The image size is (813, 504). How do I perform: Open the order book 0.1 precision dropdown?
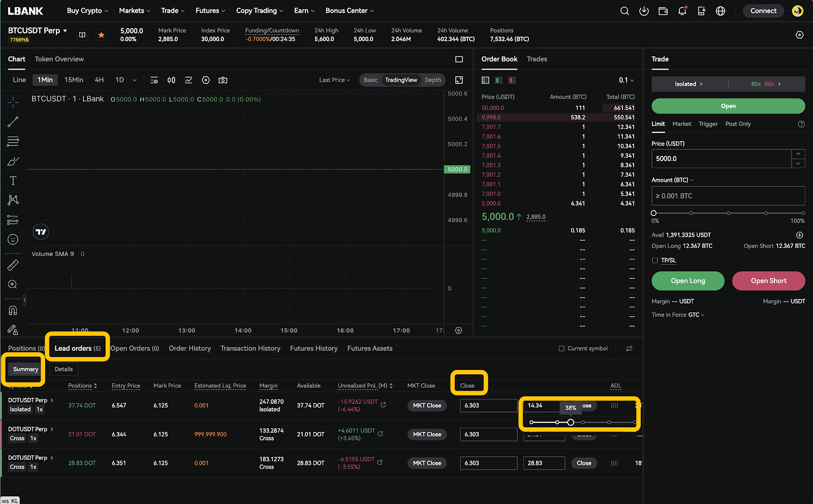[x=626, y=80]
